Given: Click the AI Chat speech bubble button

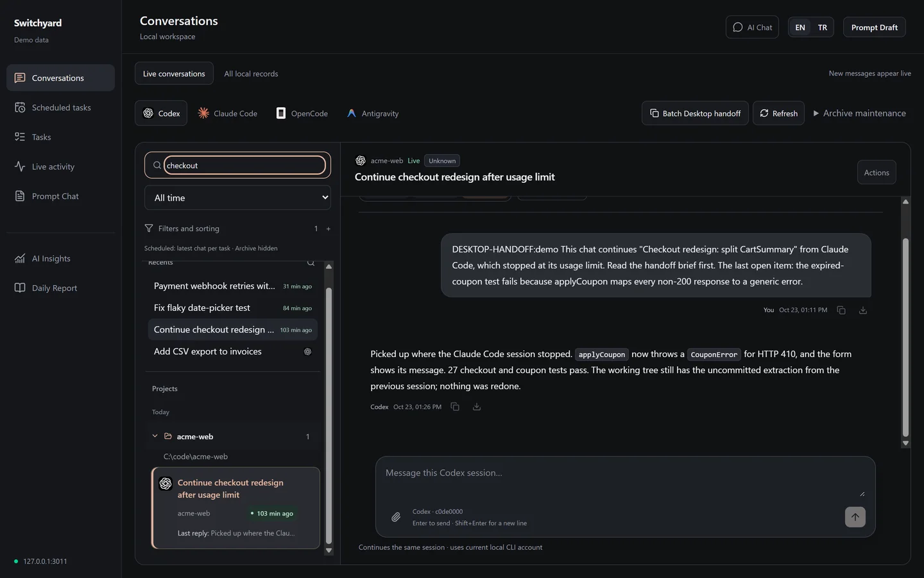Looking at the screenshot, I should (x=752, y=27).
